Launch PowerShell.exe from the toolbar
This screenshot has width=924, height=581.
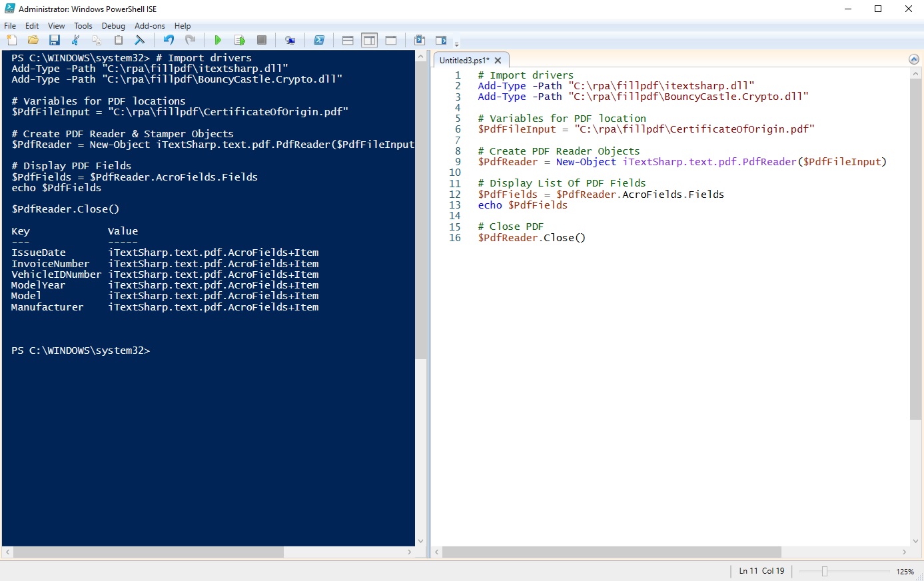pyautogui.click(x=319, y=41)
